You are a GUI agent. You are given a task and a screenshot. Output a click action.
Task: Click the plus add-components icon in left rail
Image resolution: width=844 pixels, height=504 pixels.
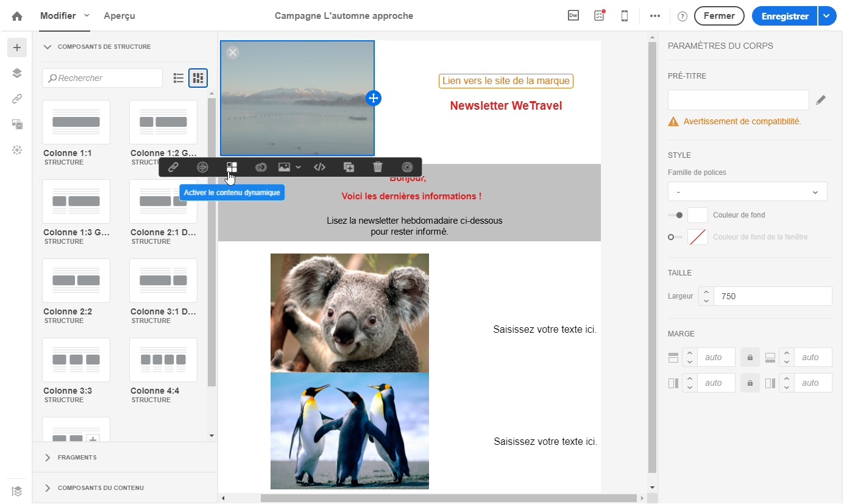[x=17, y=47]
